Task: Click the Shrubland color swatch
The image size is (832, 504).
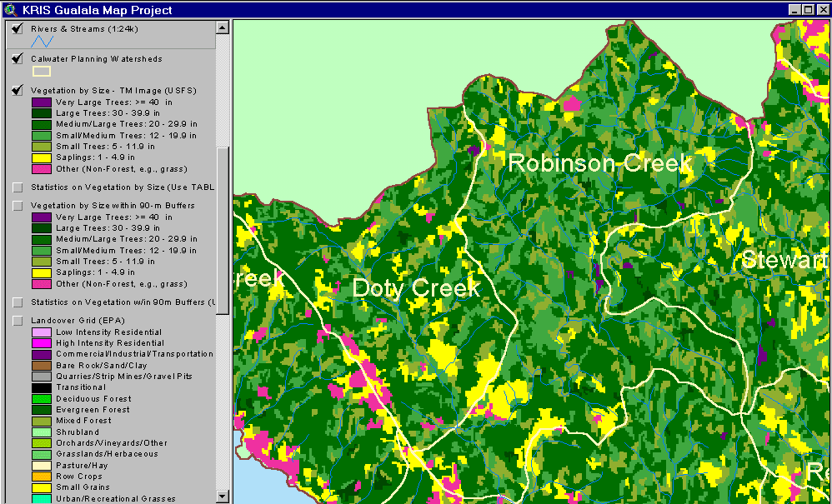Action: pyautogui.click(x=42, y=432)
